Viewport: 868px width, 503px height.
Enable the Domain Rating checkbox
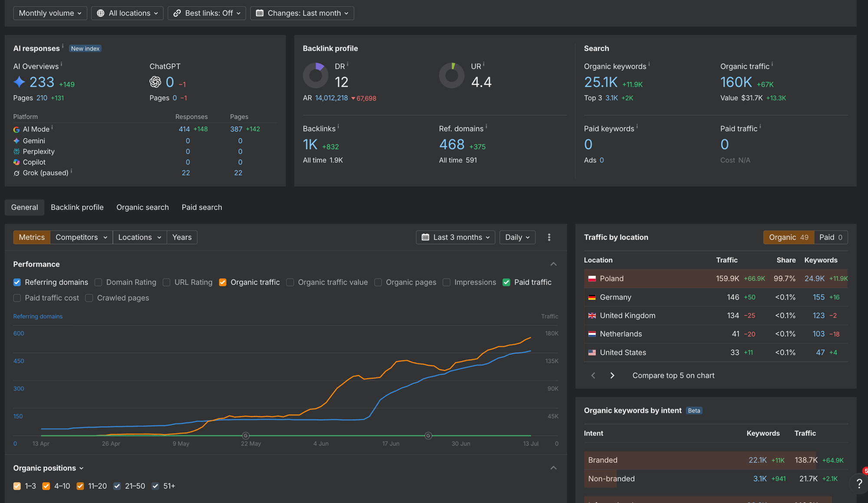(99, 282)
